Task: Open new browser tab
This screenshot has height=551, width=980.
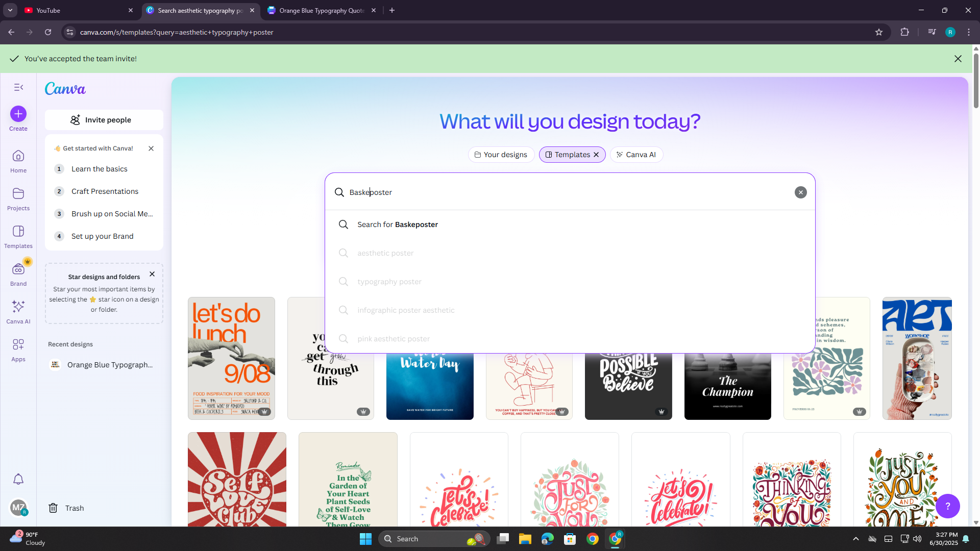Action: (x=392, y=10)
